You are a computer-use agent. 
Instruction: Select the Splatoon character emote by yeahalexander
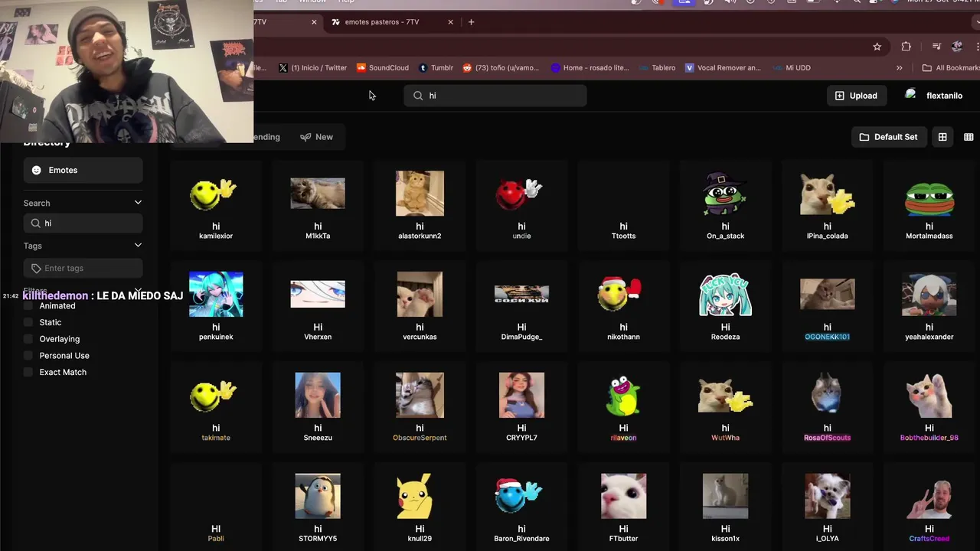point(929,294)
